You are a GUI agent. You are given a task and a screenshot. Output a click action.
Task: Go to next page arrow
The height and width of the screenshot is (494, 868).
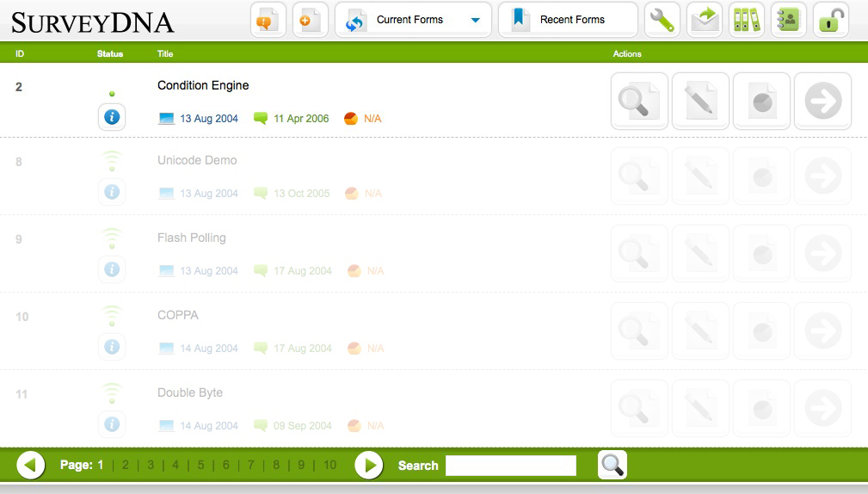pos(368,466)
